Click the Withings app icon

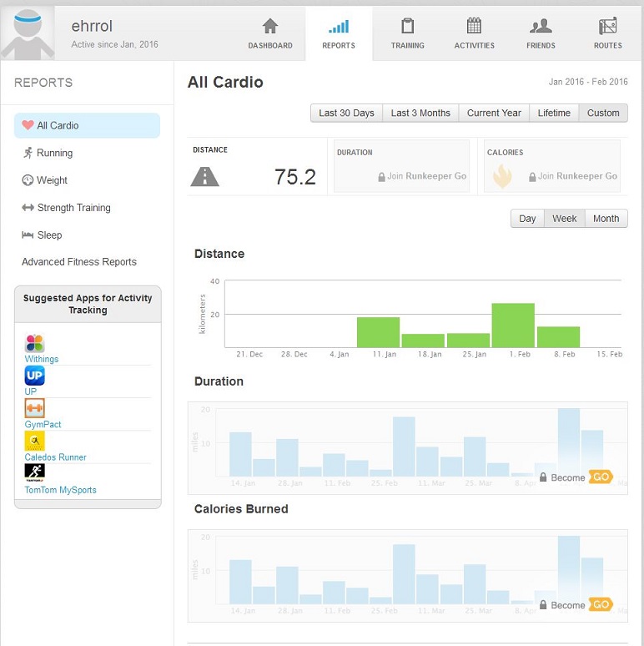click(x=34, y=343)
